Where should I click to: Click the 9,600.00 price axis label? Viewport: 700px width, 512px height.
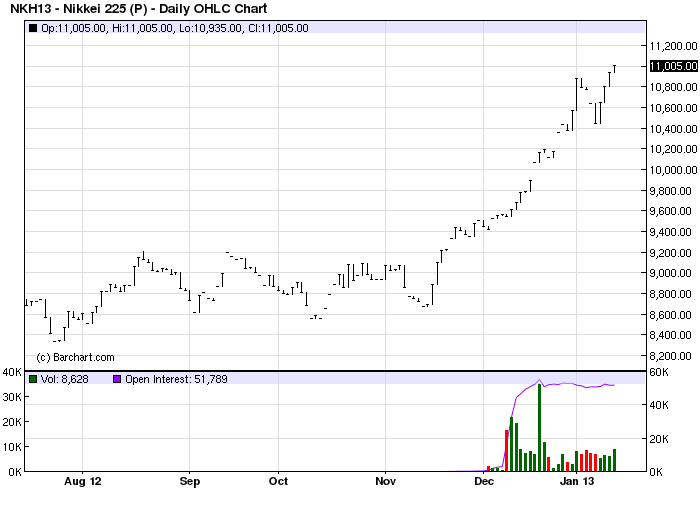(673, 211)
